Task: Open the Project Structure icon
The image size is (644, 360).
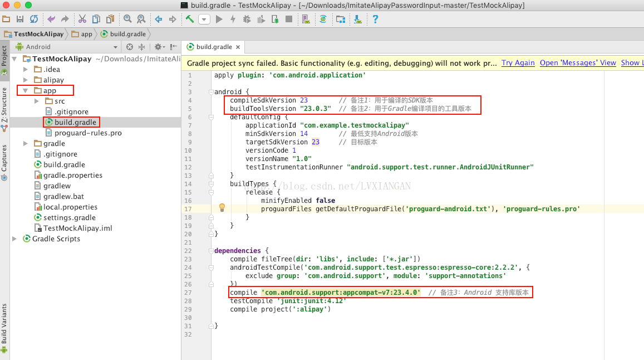Action: click(341, 19)
